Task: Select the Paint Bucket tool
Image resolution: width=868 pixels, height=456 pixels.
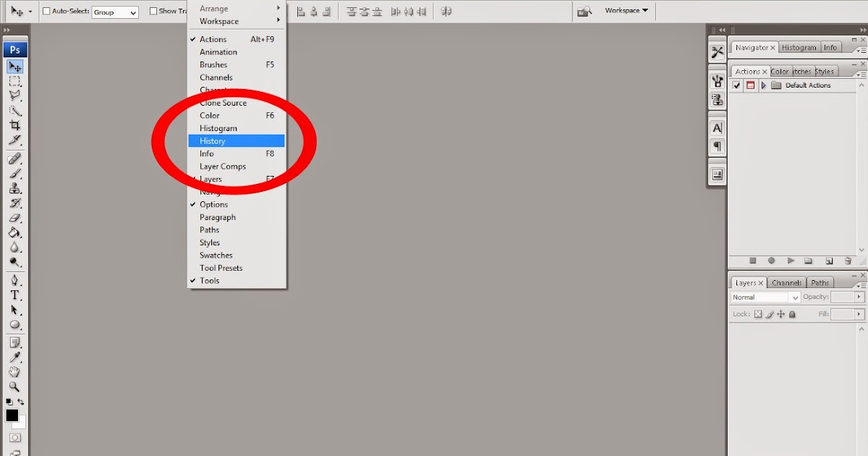Action: (x=15, y=232)
